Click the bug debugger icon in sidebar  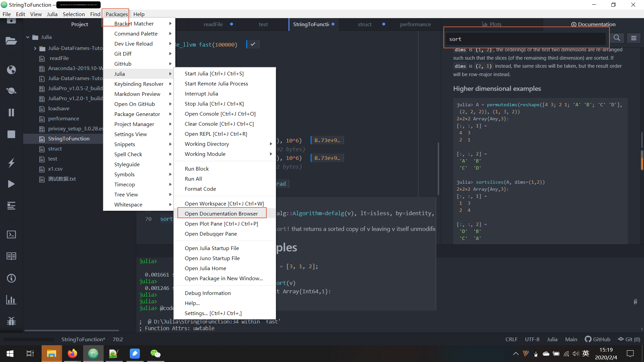tap(11, 321)
